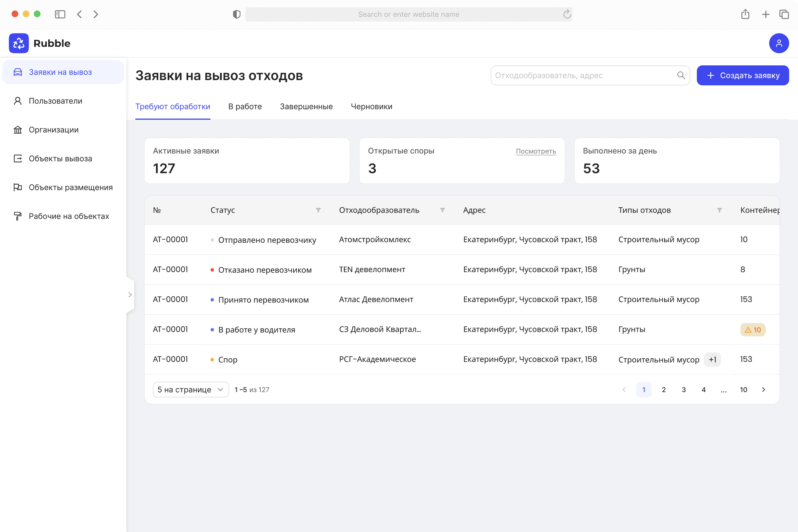Screen dimensions: 798x532
Task: Click the Создать заявку button
Action: pos(743,75)
